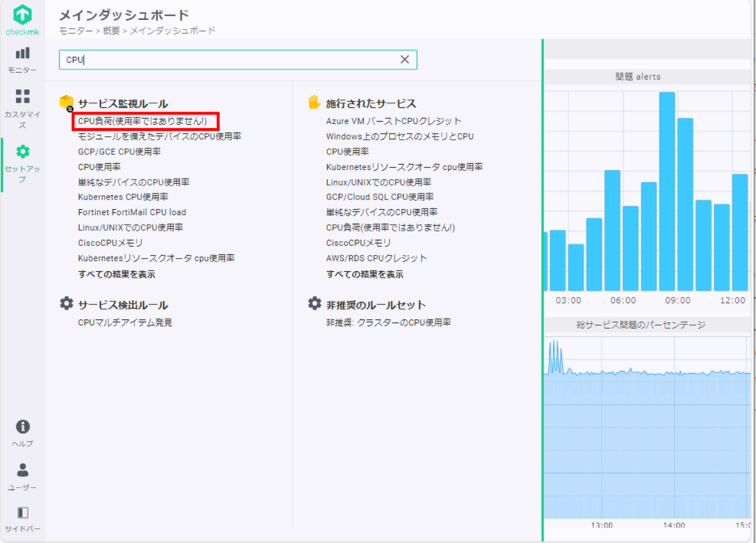756x543 pixels.
Task: Click サービス検出ルール heading
Action: tap(123, 305)
